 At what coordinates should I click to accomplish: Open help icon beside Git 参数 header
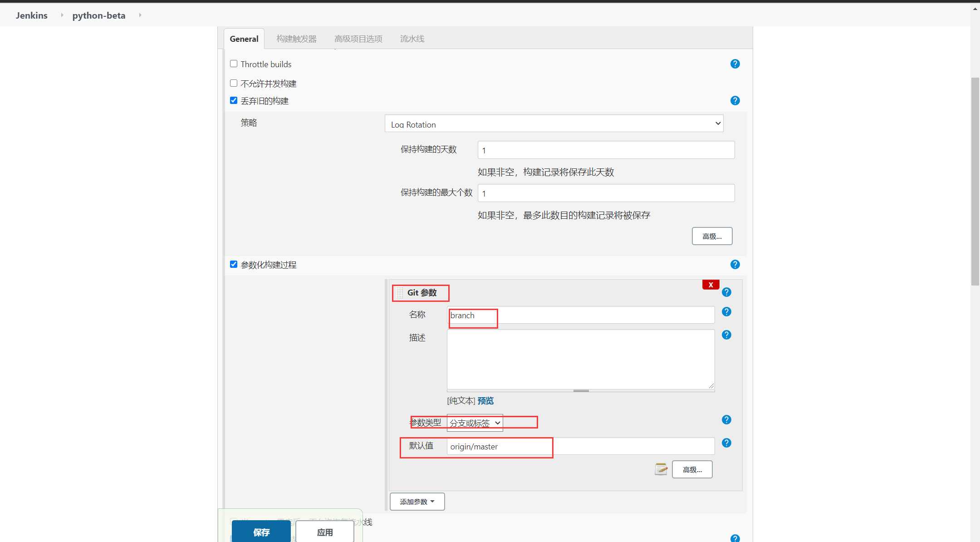coord(726,292)
